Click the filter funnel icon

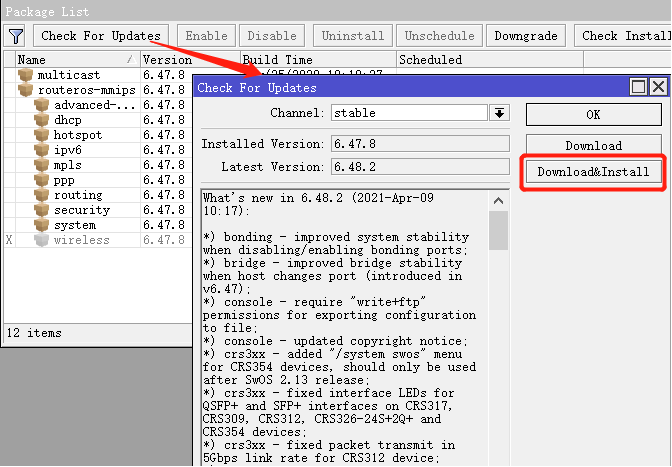point(16,36)
